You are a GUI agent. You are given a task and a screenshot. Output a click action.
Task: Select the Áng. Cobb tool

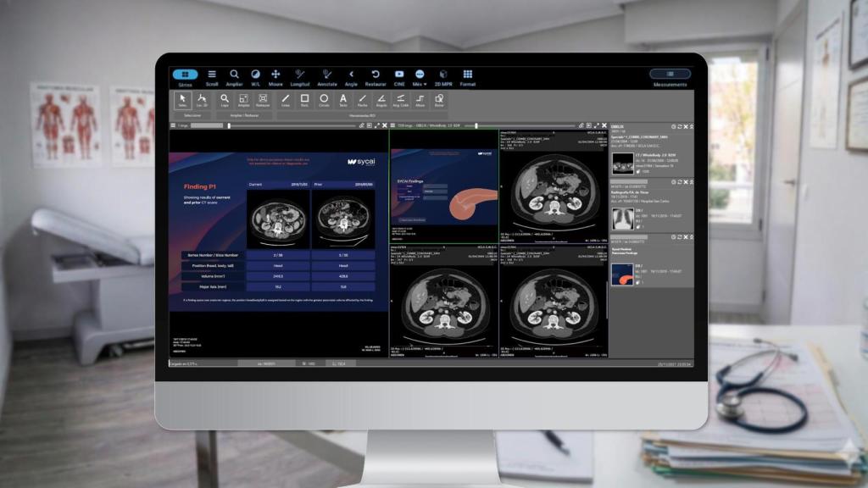tap(400, 100)
